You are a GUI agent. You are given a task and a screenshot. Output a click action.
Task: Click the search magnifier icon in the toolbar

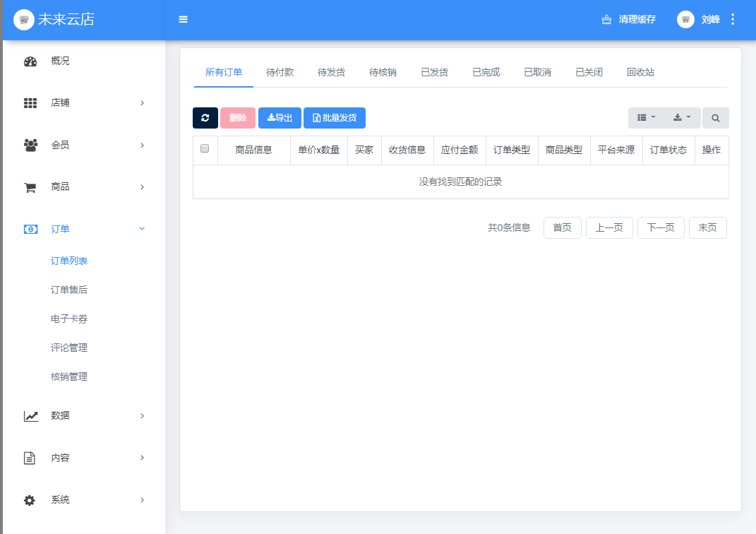click(715, 118)
